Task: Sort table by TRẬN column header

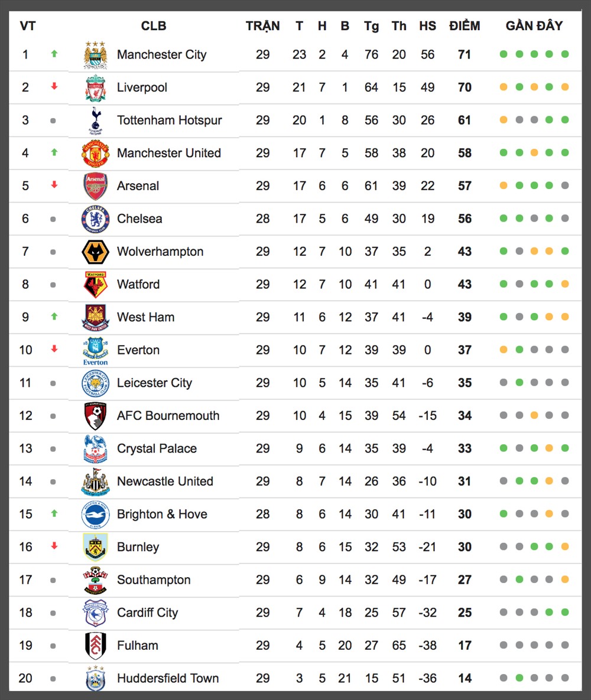Action: 262,26
